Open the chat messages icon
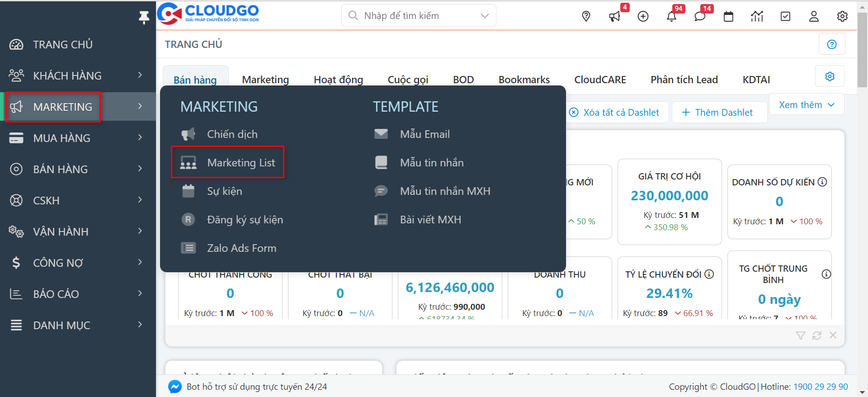 (700, 17)
